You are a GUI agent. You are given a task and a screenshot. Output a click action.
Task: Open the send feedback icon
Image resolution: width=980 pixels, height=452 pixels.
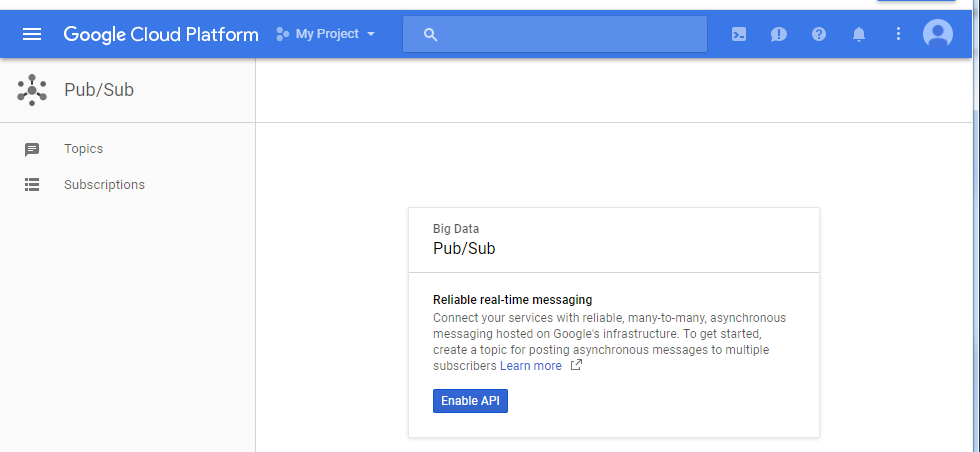tap(779, 34)
